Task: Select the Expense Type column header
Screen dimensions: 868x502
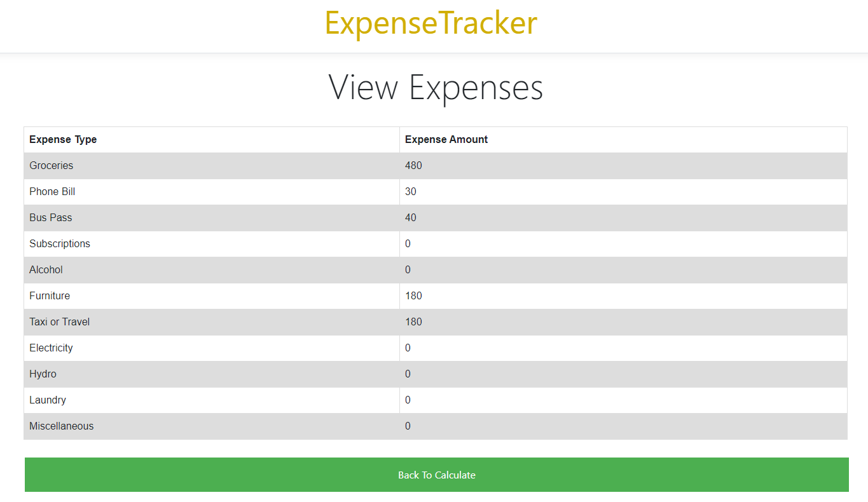Action: (x=63, y=139)
